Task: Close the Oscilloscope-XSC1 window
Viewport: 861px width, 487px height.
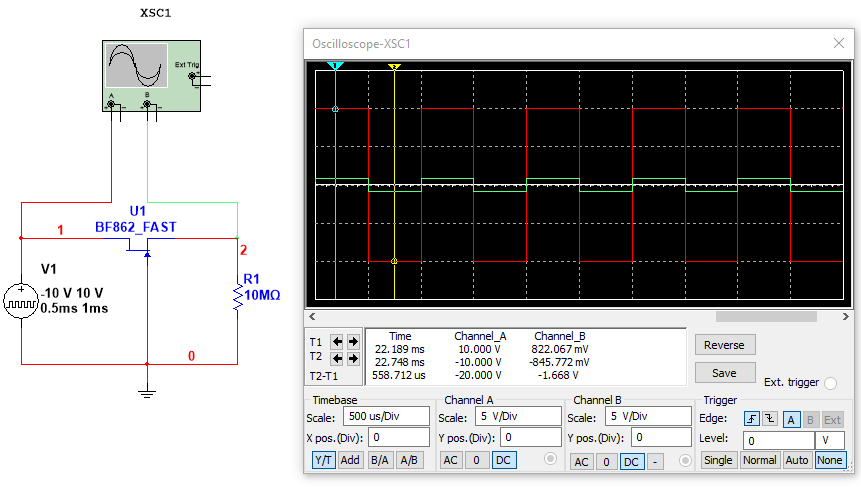Action: point(838,43)
